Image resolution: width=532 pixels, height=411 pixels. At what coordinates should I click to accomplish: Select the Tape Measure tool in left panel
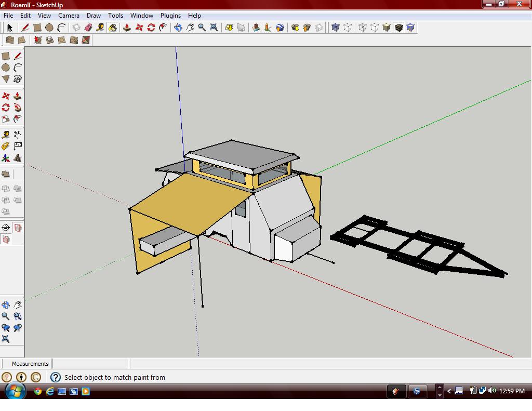pos(5,135)
